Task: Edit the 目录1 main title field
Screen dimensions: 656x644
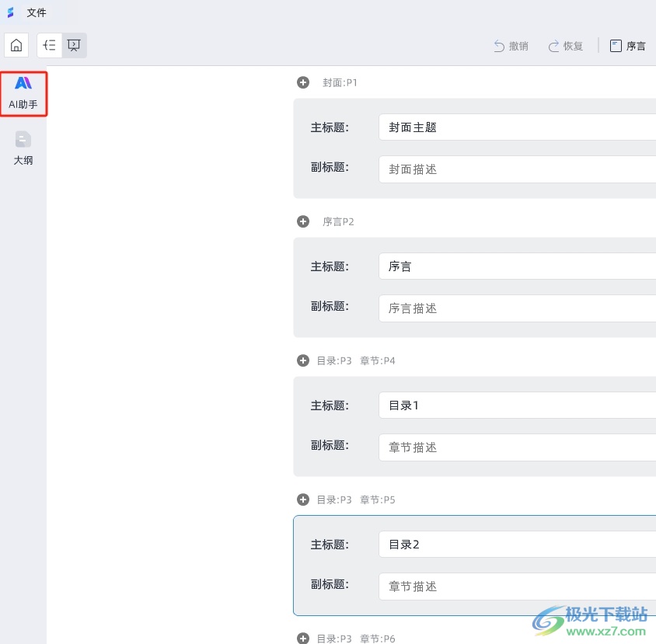Action: click(517, 406)
